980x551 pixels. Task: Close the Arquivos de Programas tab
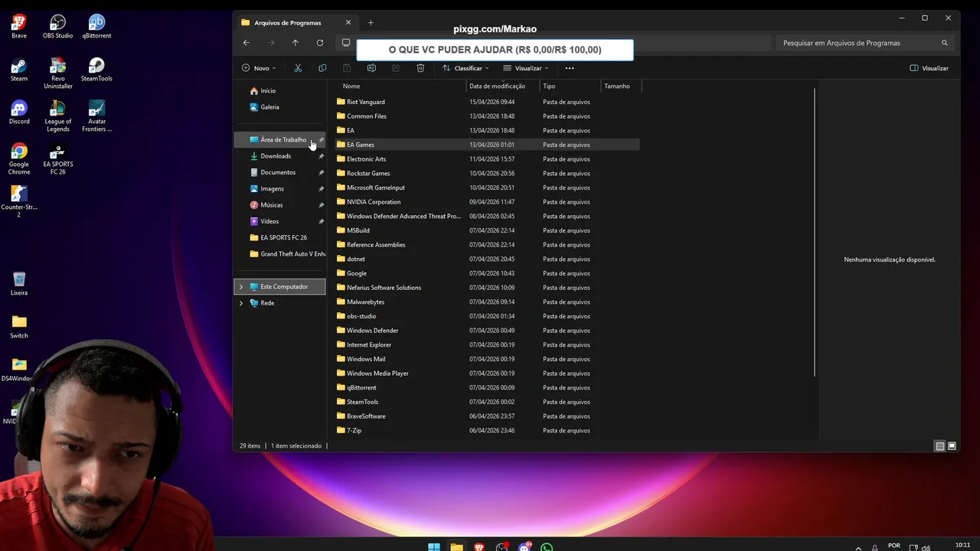[x=348, y=22]
